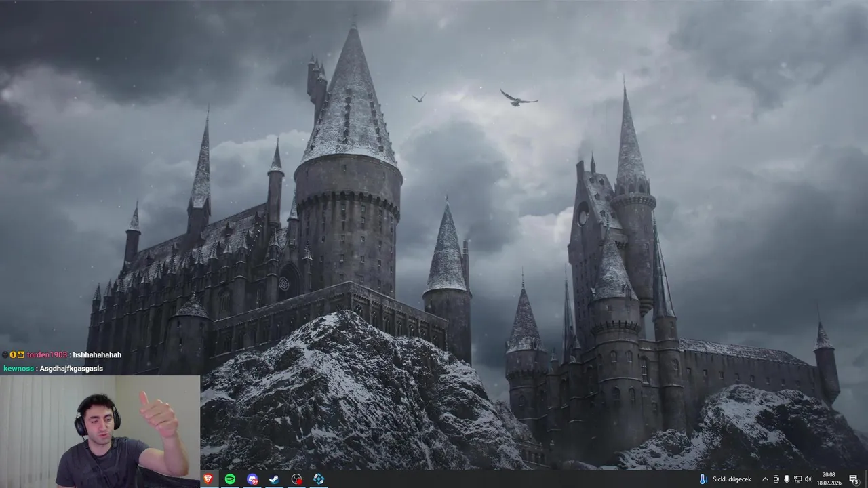Open the blue diamond app on the taskbar
The image size is (868, 488).
click(318, 479)
